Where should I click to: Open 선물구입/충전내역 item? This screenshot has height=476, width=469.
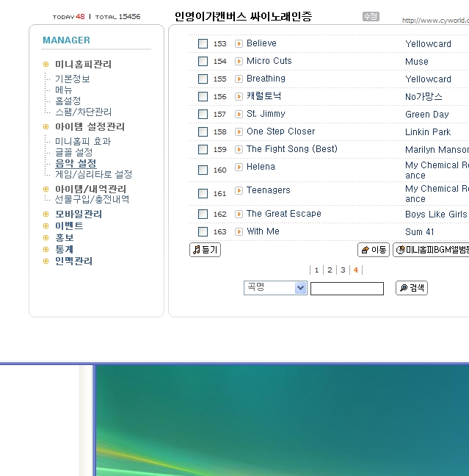point(92,199)
